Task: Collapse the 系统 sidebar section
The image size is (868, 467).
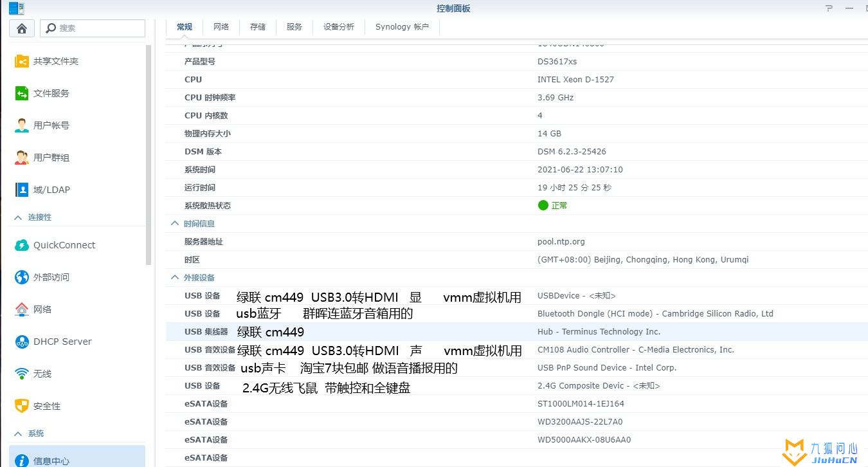Action: 18,434
